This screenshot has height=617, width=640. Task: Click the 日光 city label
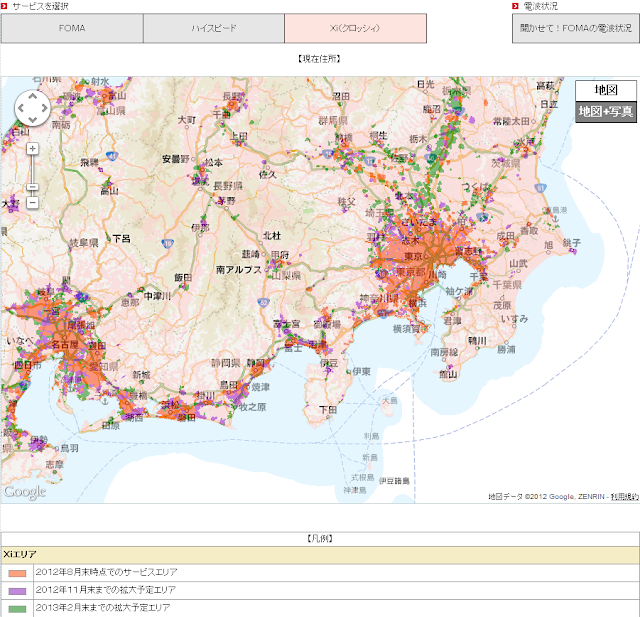(x=426, y=84)
